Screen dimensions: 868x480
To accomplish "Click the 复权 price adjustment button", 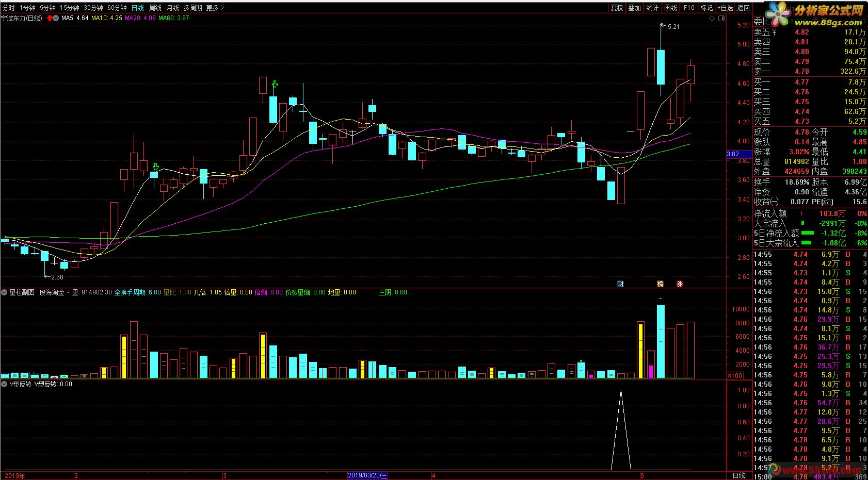I will pyautogui.click(x=617, y=8).
